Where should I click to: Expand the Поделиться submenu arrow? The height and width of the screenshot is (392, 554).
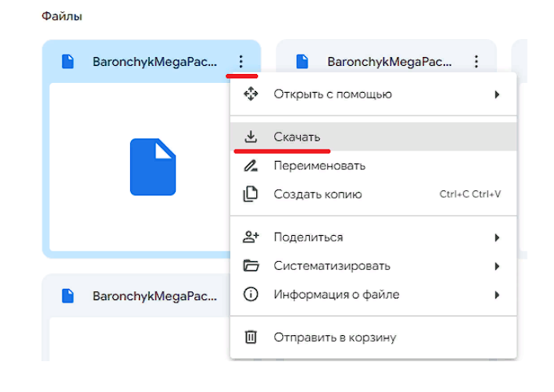[497, 237]
